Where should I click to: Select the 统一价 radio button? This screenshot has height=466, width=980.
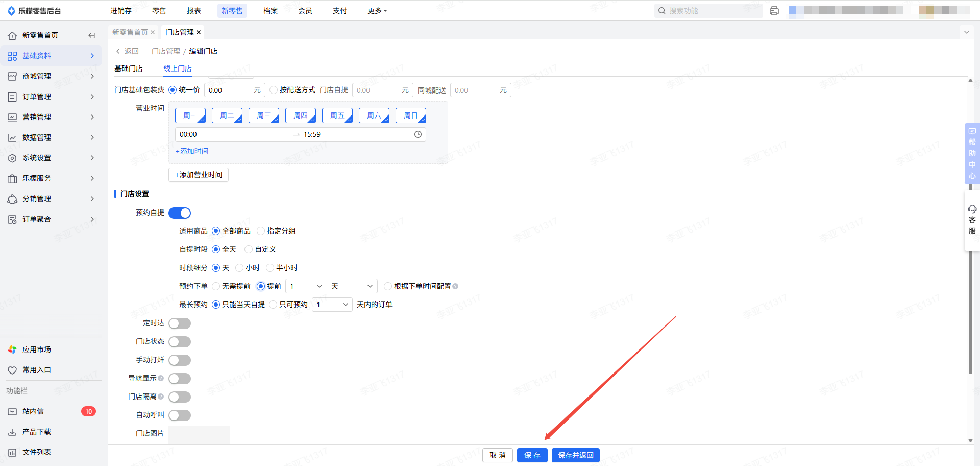pos(173,90)
